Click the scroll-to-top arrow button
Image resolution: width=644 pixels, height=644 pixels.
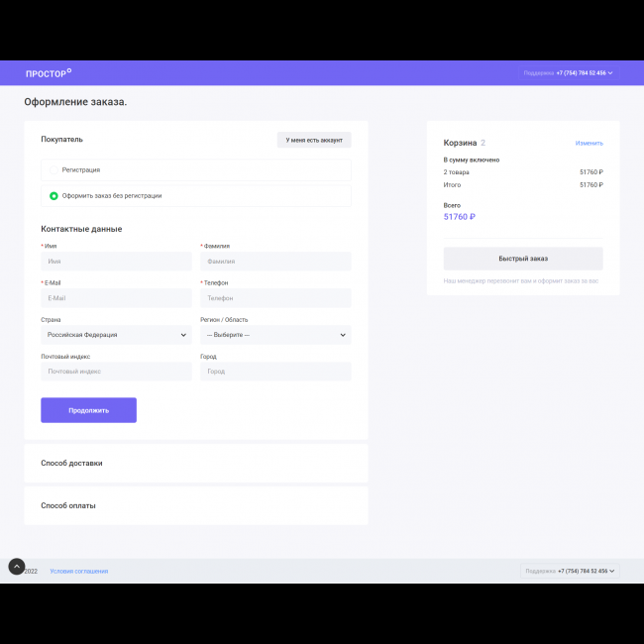tap(16, 567)
